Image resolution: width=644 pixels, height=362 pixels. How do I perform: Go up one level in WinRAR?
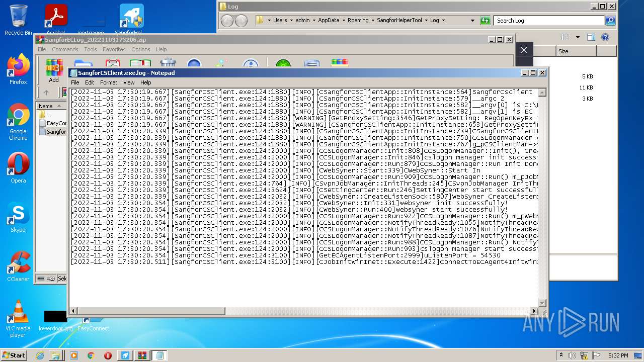click(x=46, y=93)
